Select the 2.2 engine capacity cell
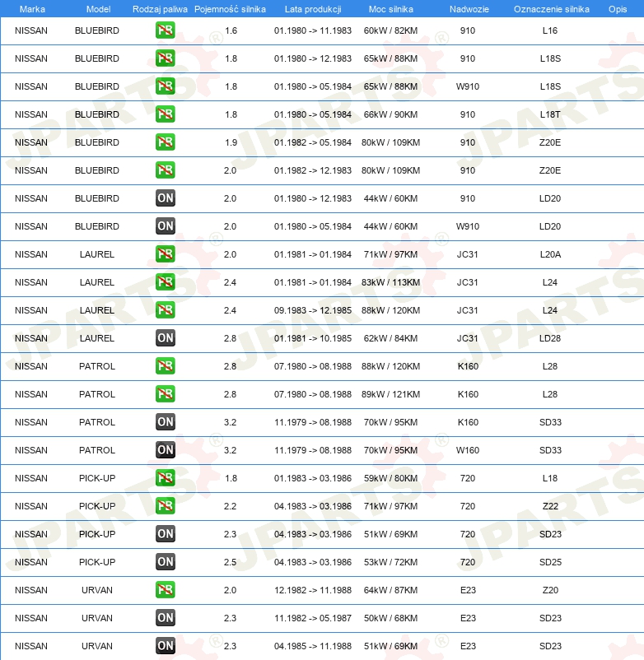This screenshot has height=660, width=644. tap(230, 506)
